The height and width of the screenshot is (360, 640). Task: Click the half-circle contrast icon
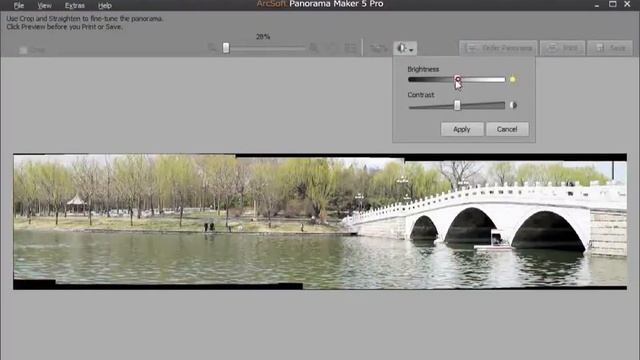513,105
